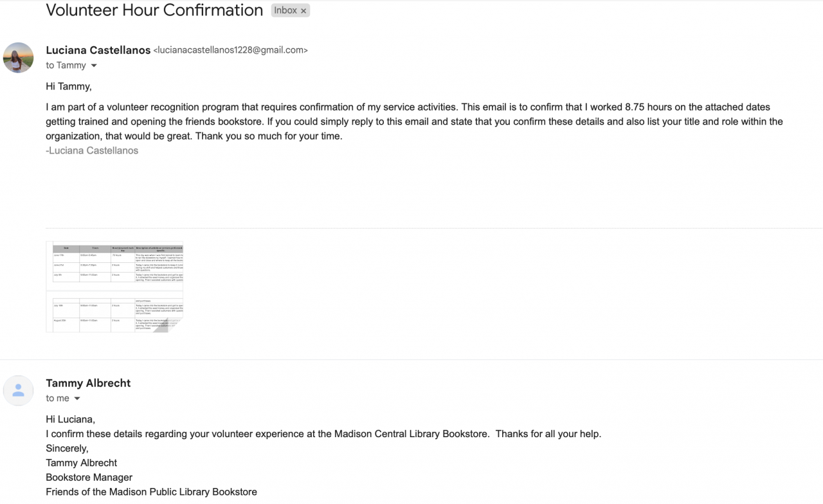Click the "to me" recipient text
The height and width of the screenshot is (504, 823).
pos(57,399)
